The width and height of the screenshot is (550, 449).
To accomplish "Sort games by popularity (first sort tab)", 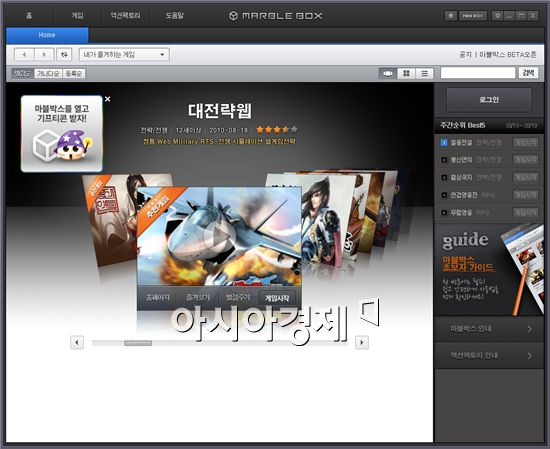I will click(22, 73).
